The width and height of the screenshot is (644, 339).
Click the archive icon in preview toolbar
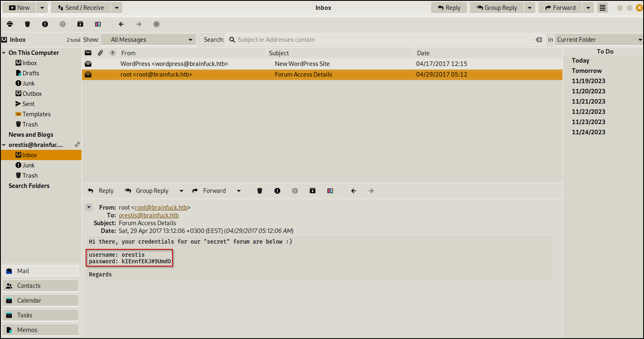click(313, 191)
